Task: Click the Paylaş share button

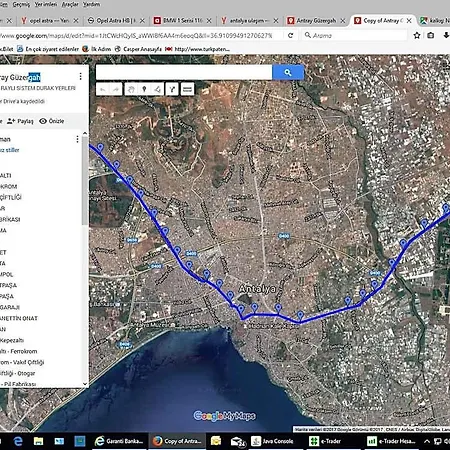Action: [20, 121]
